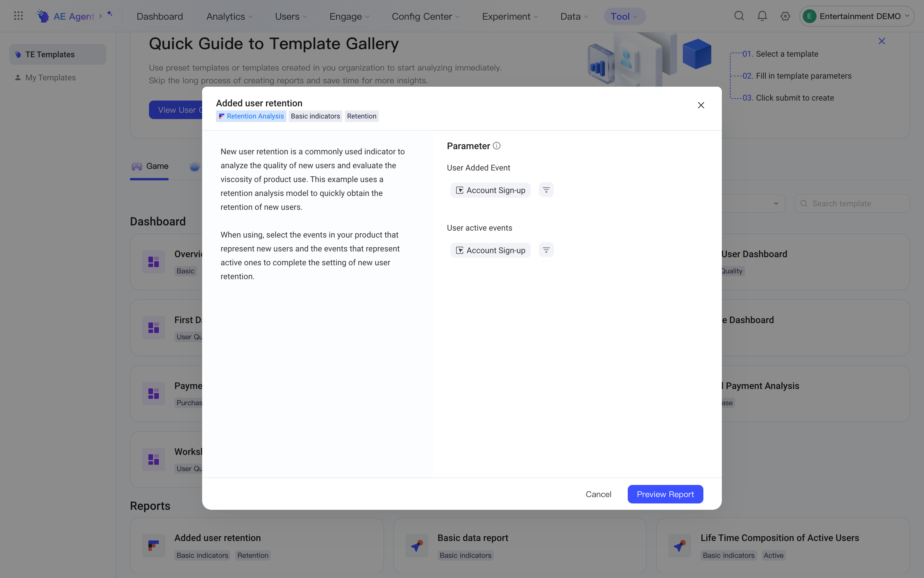Go to the Dashboard menu item

point(160,16)
